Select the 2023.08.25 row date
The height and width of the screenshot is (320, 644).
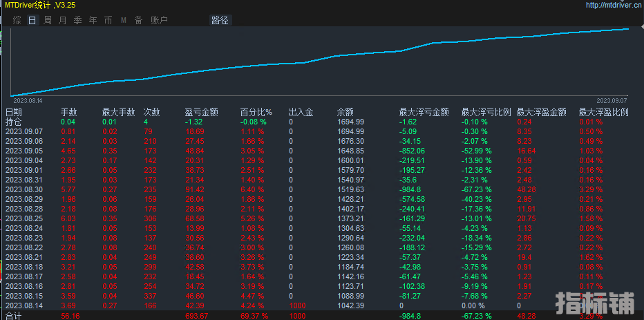[23, 218]
